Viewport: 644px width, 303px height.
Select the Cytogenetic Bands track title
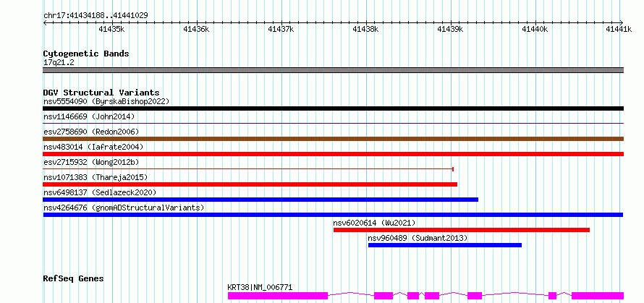[86, 54]
